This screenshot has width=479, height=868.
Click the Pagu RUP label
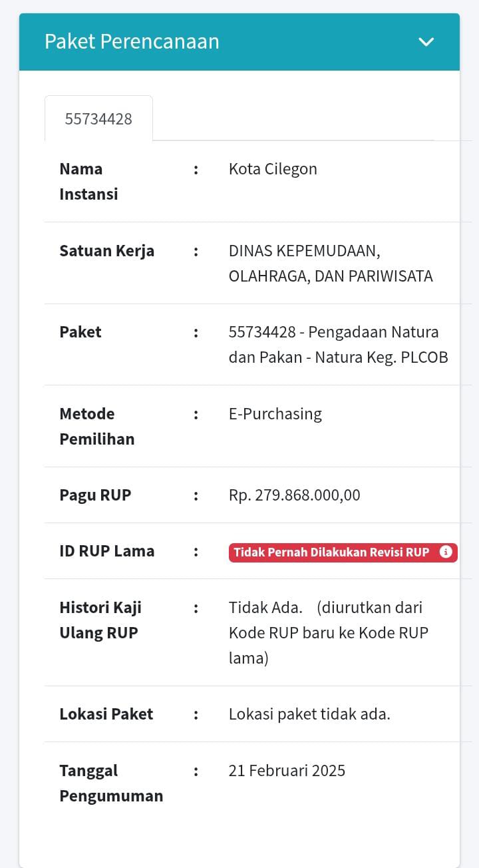(x=95, y=495)
